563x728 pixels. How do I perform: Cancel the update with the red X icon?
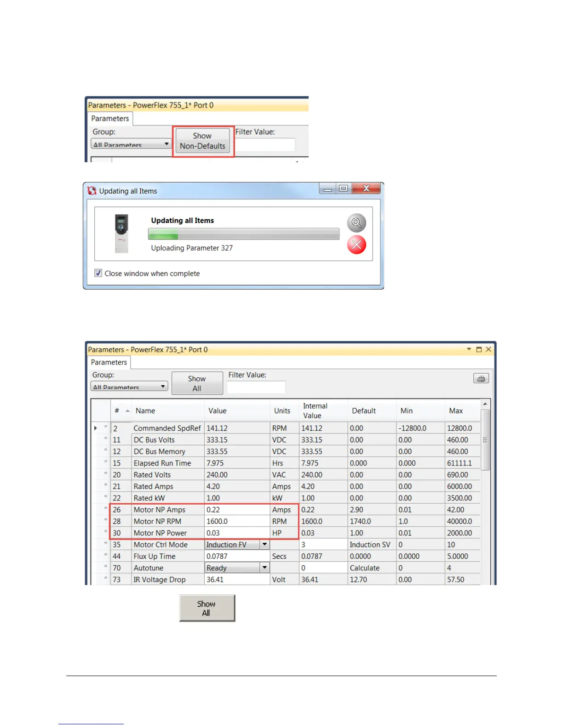[x=356, y=245]
